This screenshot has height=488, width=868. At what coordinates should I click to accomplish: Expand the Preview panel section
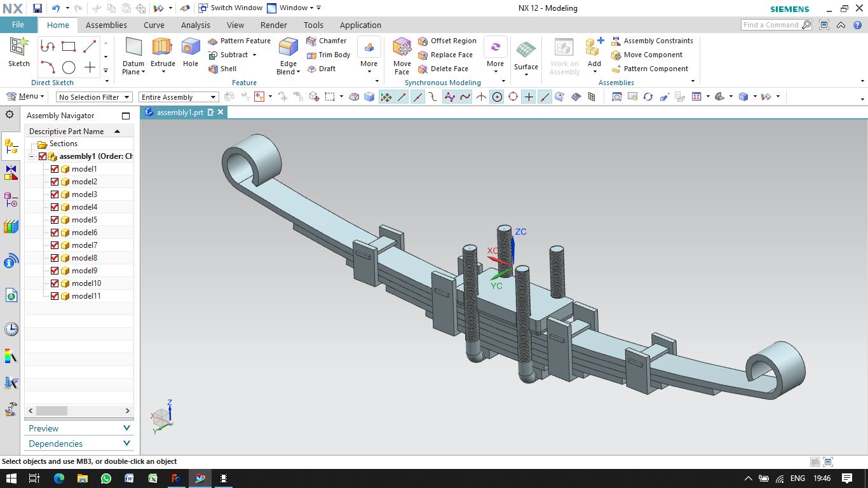pyautogui.click(x=79, y=428)
